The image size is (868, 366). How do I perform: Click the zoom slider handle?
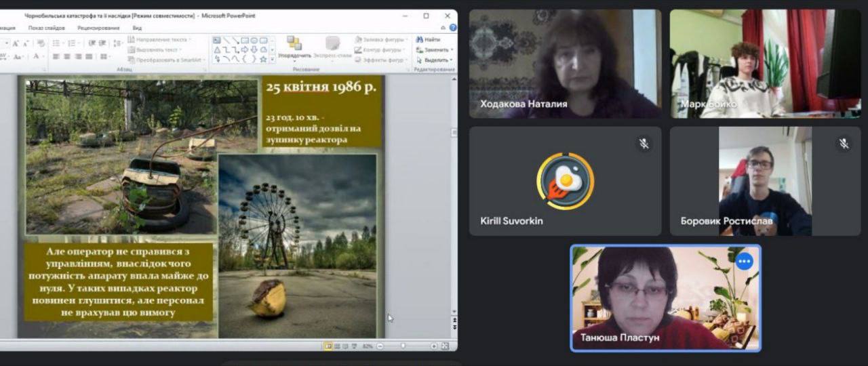[x=403, y=346]
